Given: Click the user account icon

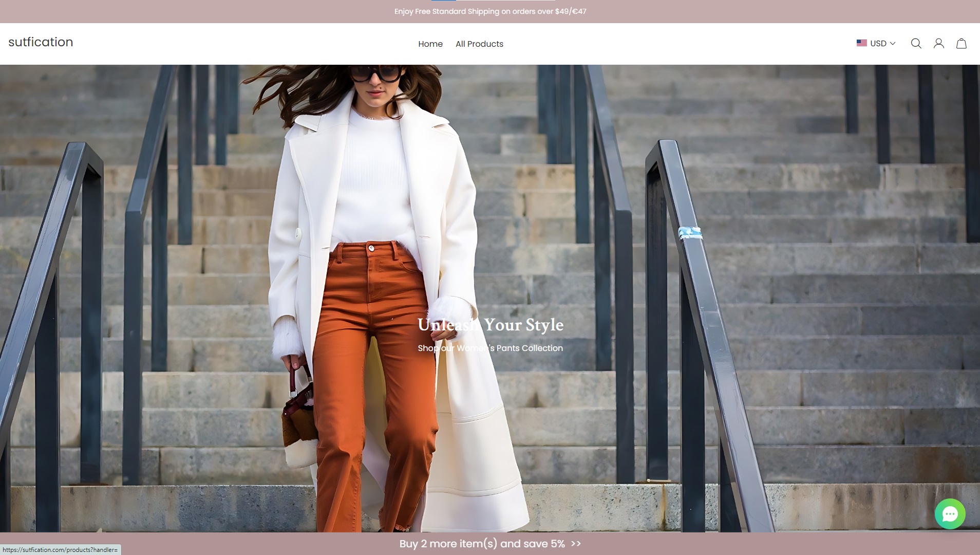Looking at the screenshot, I should pyautogui.click(x=938, y=44).
